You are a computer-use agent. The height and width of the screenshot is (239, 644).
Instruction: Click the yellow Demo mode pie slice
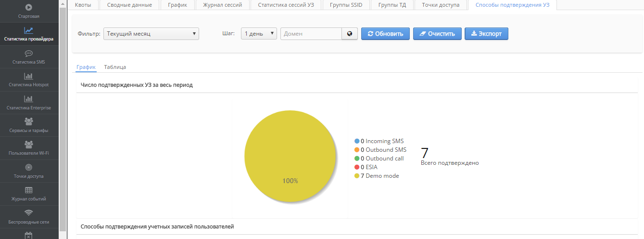290,154
